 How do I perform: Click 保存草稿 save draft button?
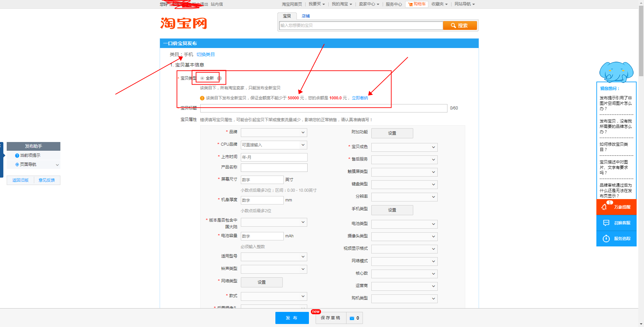(x=331, y=318)
